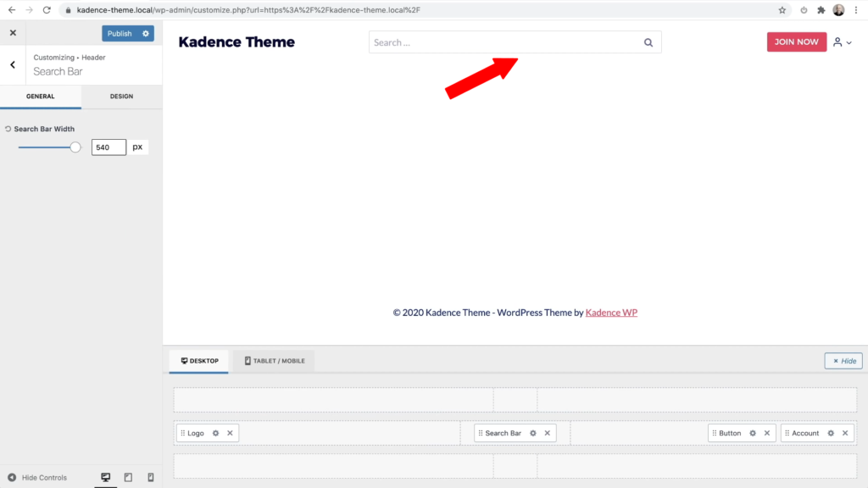Open Search Bar item settings gear
Viewport: 868px width, 488px height.
pyautogui.click(x=533, y=433)
